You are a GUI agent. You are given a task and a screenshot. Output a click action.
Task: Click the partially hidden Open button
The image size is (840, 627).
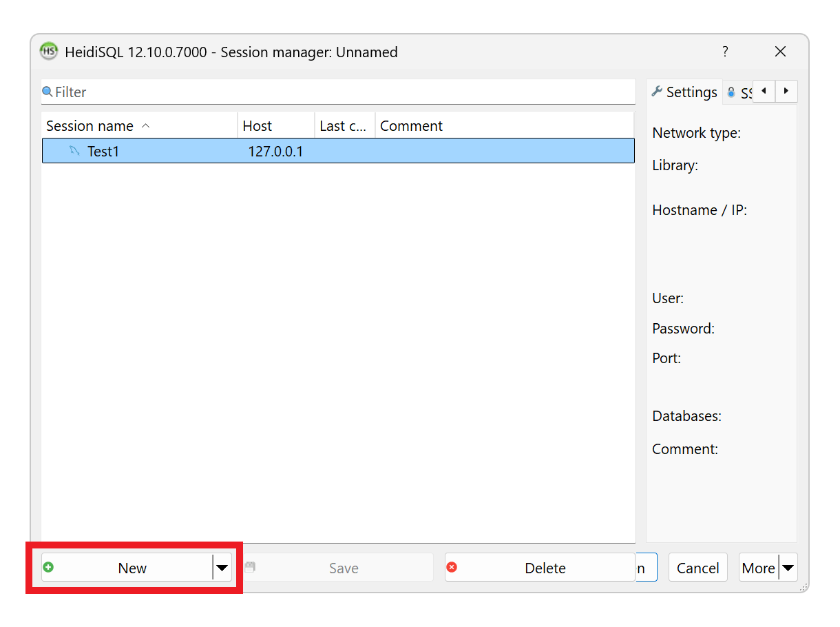click(x=646, y=568)
